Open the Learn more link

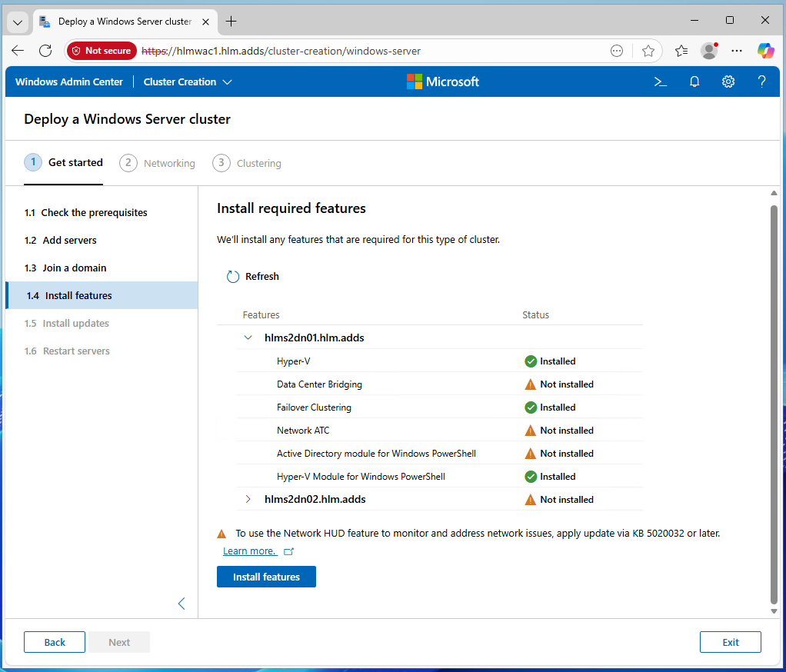click(x=250, y=551)
